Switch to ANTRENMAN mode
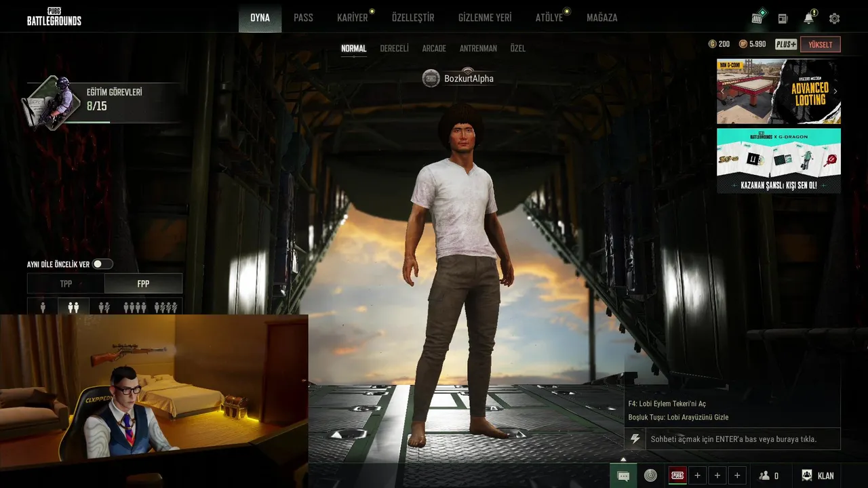Image resolution: width=868 pixels, height=488 pixels. (x=478, y=49)
